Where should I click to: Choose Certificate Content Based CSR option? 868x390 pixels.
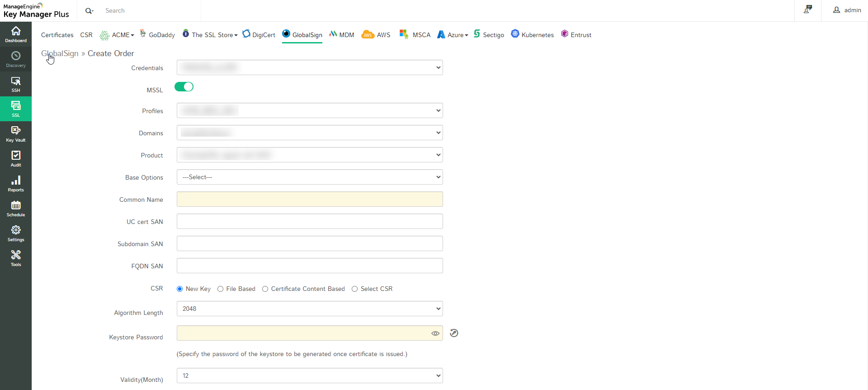[265, 289]
